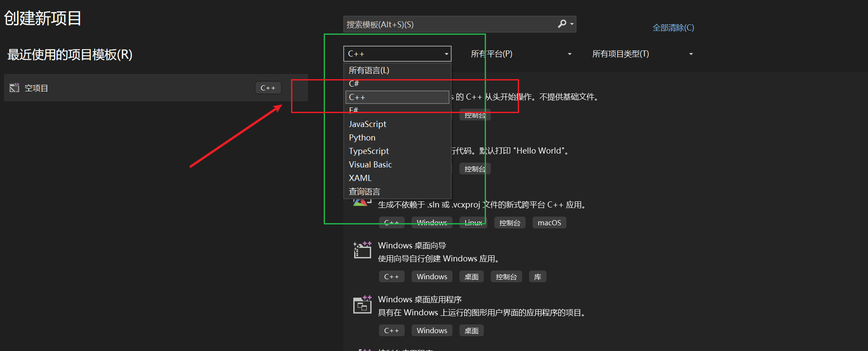Choose C# in the language list

click(397, 84)
